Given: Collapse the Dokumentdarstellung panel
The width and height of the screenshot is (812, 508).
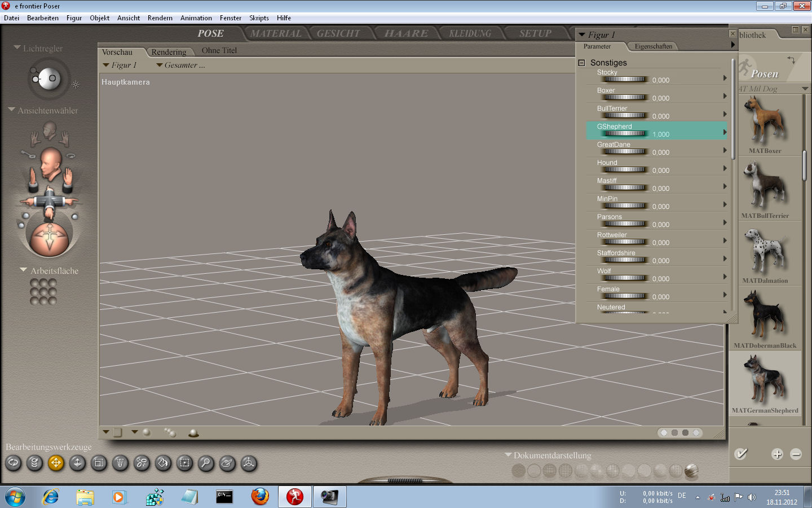Looking at the screenshot, I should click(508, 455).
